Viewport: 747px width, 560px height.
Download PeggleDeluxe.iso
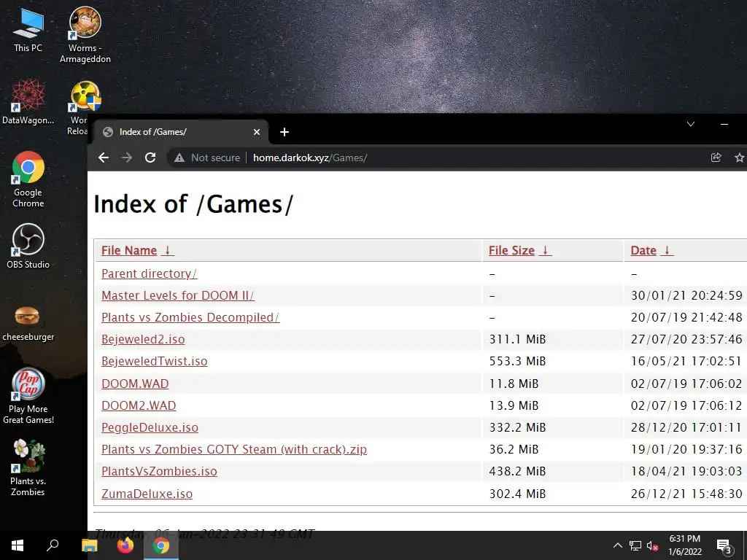point(150,427)
